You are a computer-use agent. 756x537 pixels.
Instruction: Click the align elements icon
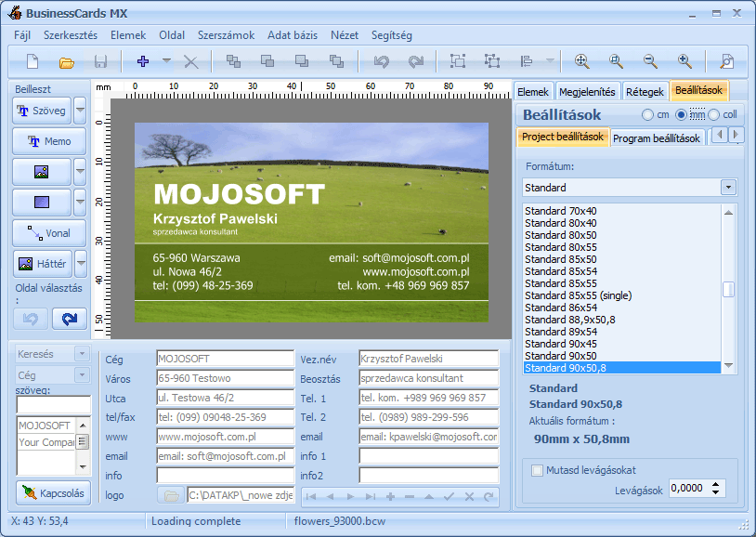pyautogui.click(x=527, y=61)
